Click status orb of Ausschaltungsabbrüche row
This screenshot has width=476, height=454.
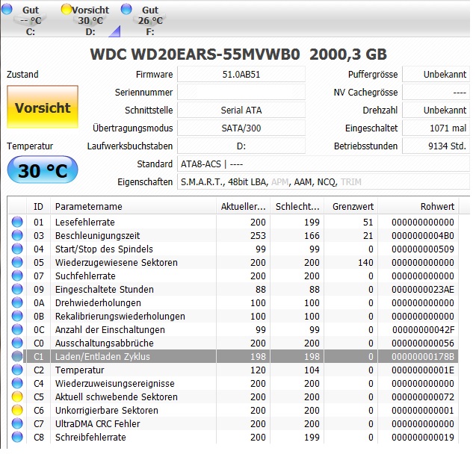coord(17,343)
